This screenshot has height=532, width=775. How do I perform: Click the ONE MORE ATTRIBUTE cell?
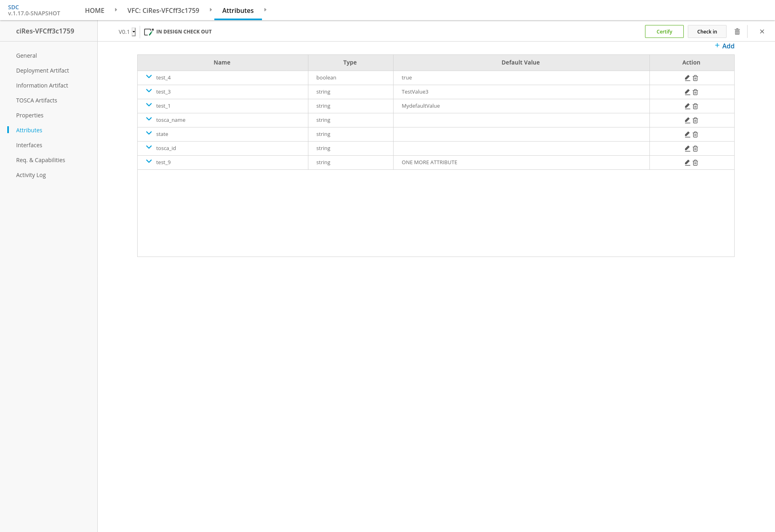tap(521, 163)
